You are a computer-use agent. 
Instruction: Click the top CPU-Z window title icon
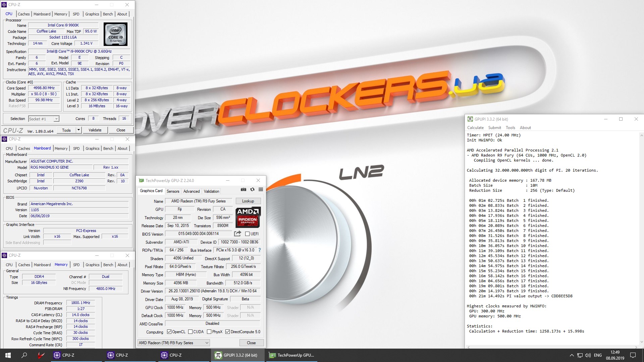(x=4, y=5)
